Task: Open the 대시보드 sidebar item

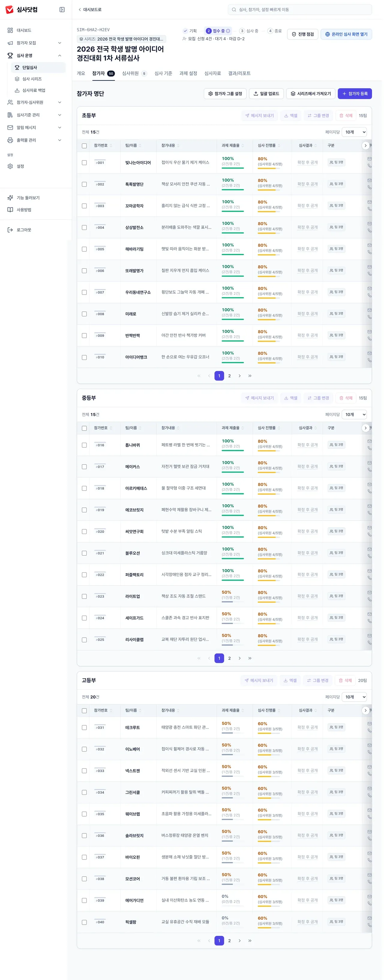Action: (x=36, y=30)
